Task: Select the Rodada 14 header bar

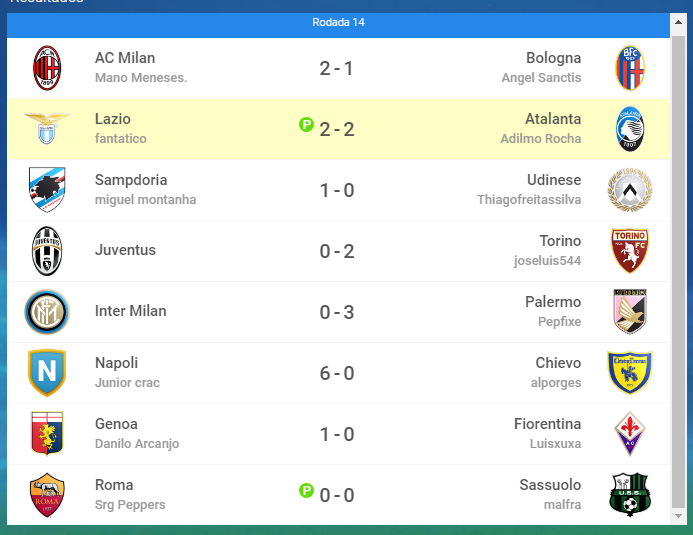Action: coord(339,25)
